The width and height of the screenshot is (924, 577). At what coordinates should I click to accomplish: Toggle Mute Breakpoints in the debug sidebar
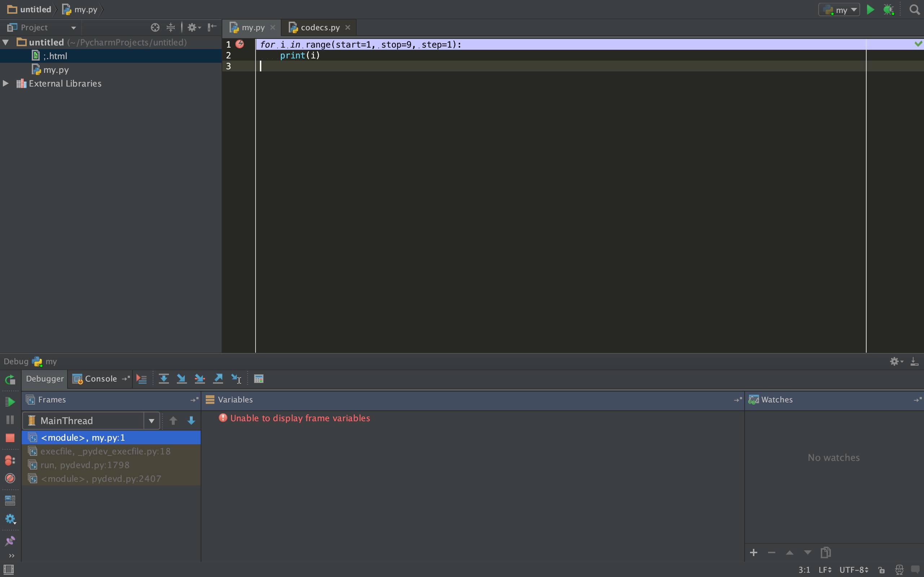click(10, 478)
